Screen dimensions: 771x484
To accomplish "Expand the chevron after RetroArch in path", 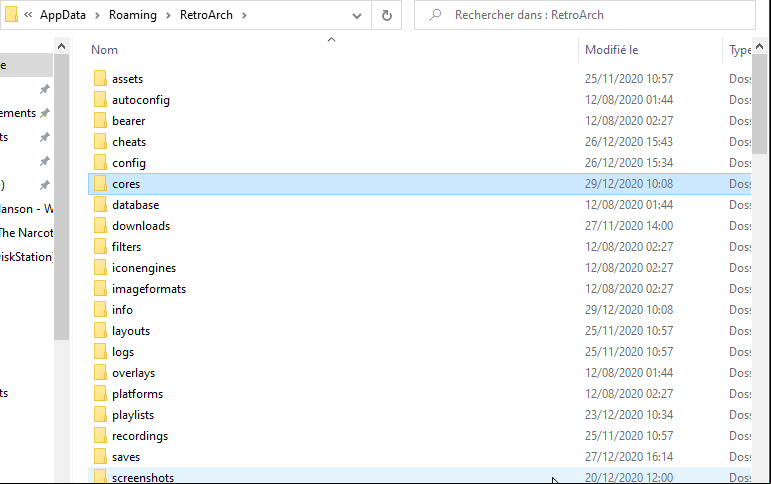I will pos(244,15).
